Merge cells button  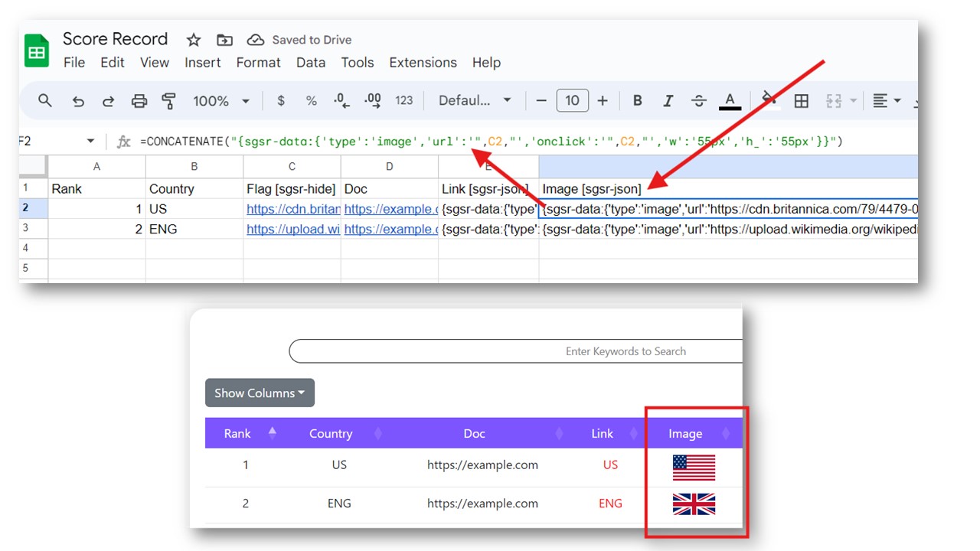[834, 101]
